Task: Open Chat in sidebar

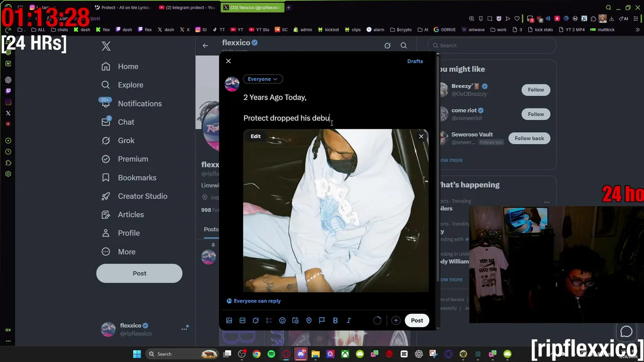Action: (x=118, y=122)
